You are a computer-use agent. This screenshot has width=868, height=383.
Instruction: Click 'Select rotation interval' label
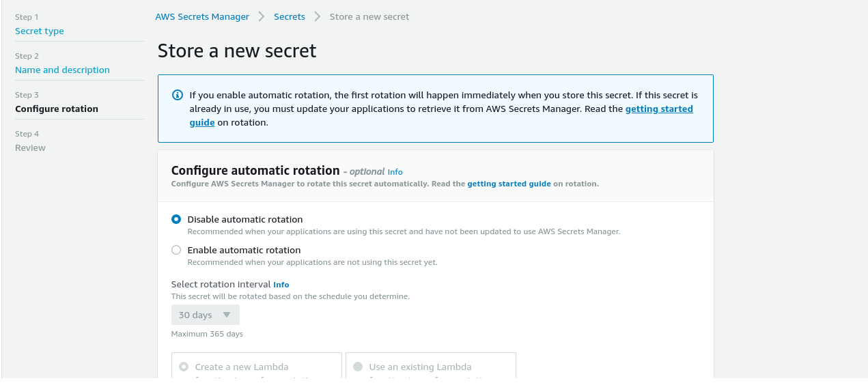(x=221, y=285)
